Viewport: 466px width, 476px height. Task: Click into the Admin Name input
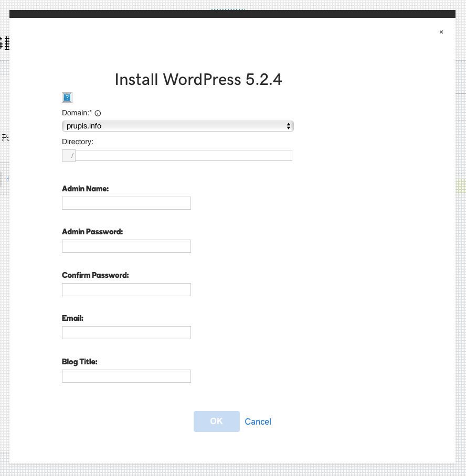pos(126,203)
